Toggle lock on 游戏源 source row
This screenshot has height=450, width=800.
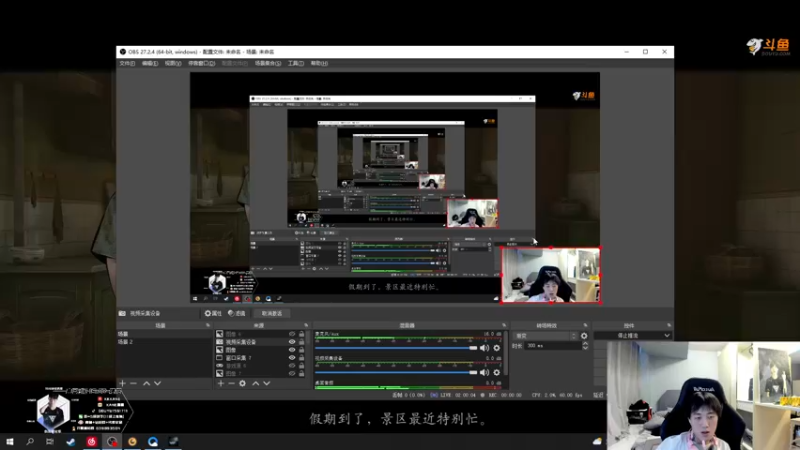pos(302,366)
